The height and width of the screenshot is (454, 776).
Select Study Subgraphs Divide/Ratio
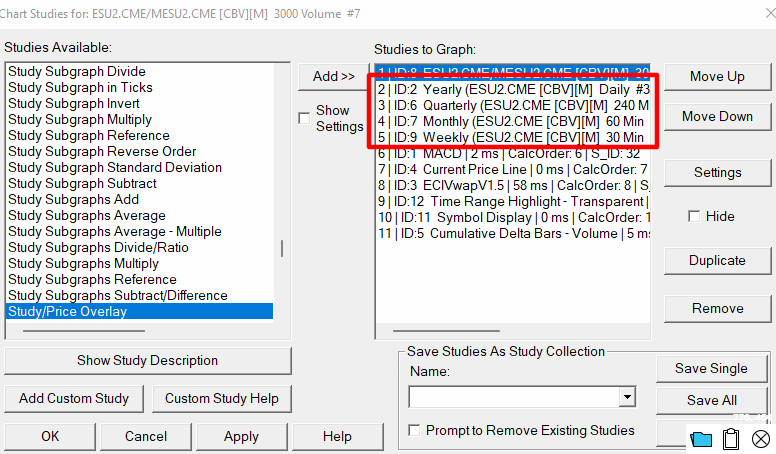pos(140,247)
